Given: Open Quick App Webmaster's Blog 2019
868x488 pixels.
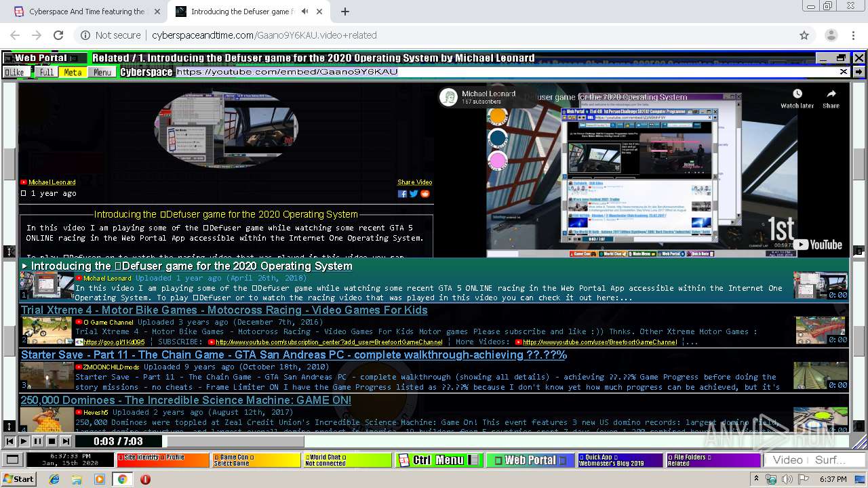Looking at the screenshot, I should (620, 460).
